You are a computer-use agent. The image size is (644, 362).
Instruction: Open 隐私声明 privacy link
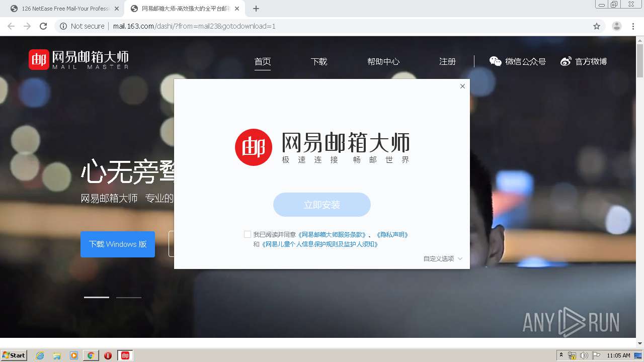coord(392,234)
